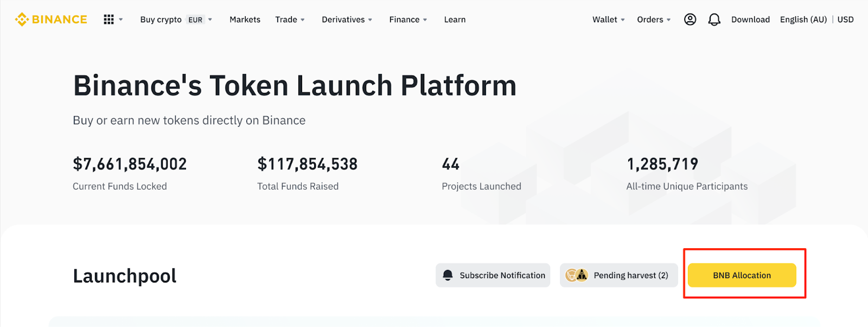The height and width of the screenshot is (327, 868).
Task: Expand the Derivatives dropdown menu
Action: coord(347,20)
